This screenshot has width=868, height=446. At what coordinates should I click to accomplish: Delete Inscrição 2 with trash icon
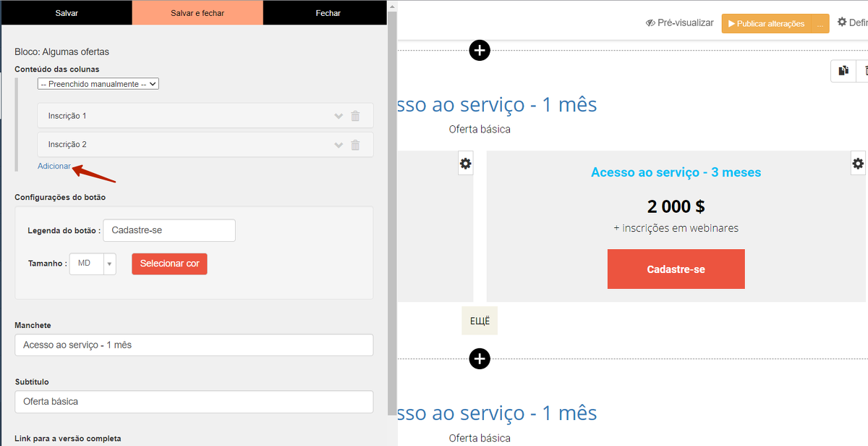click(355, 145)
